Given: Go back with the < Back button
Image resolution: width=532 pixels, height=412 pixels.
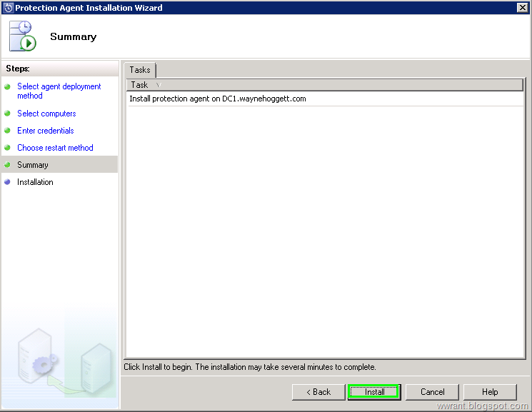Looking at the screenshot, I should [318, 392].
